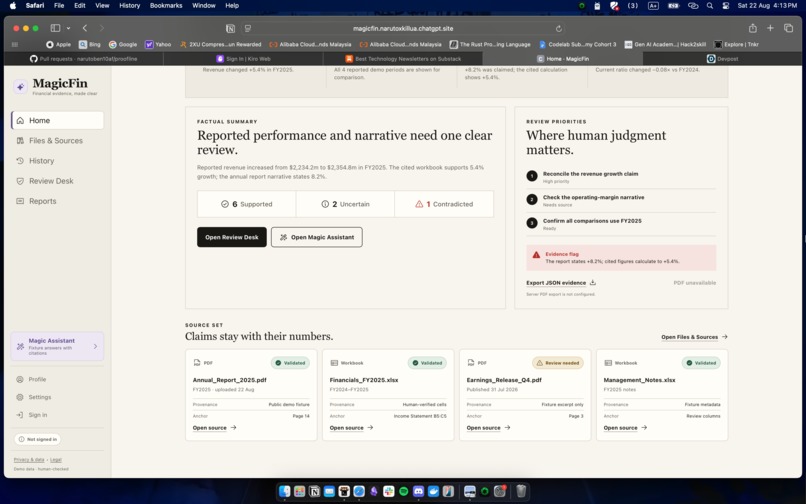806x504 pixels.
Task: Open Finder from the Dock
Action: point(284,492)
